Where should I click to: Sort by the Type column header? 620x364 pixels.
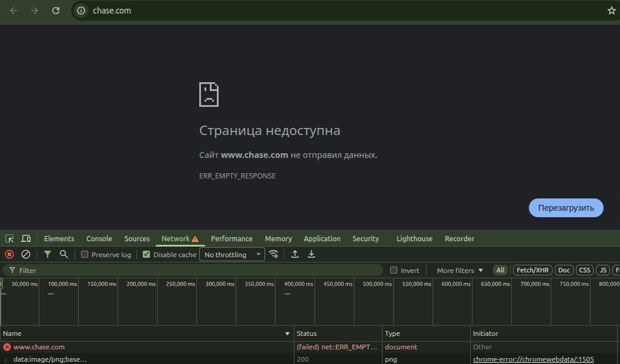pos(426,333)
